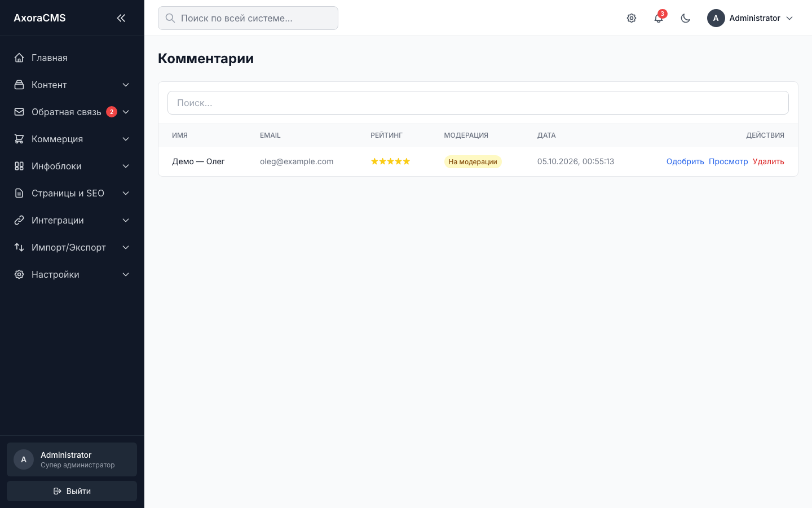Expand the Инфоблоки chevron
The image size is (812, 508).
[126, 166]
